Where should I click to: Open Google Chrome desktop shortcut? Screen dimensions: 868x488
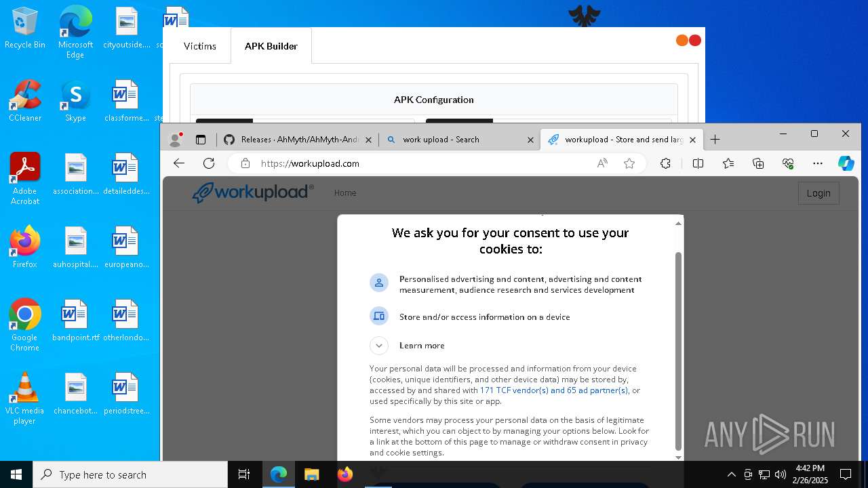(x=25, y=325)
